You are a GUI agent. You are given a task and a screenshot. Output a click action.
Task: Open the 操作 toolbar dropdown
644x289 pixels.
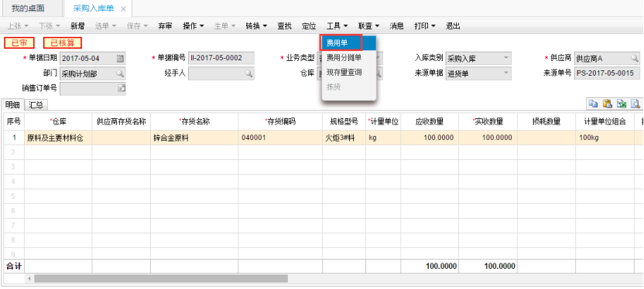tap(193, 26)
